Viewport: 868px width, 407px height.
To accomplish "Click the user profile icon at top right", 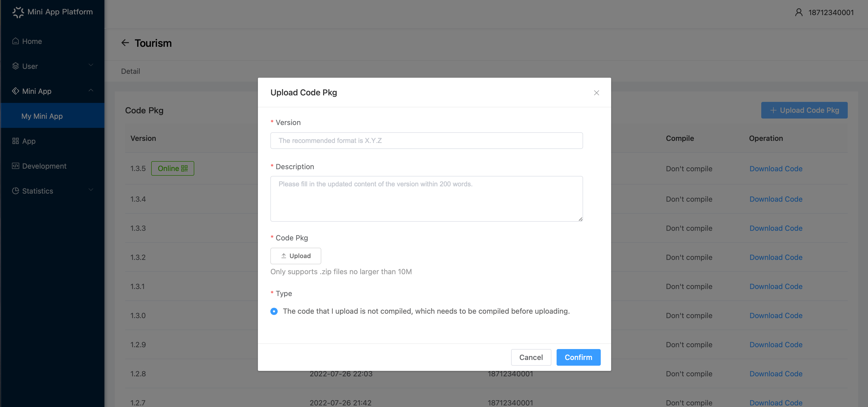I will [799, 12].
